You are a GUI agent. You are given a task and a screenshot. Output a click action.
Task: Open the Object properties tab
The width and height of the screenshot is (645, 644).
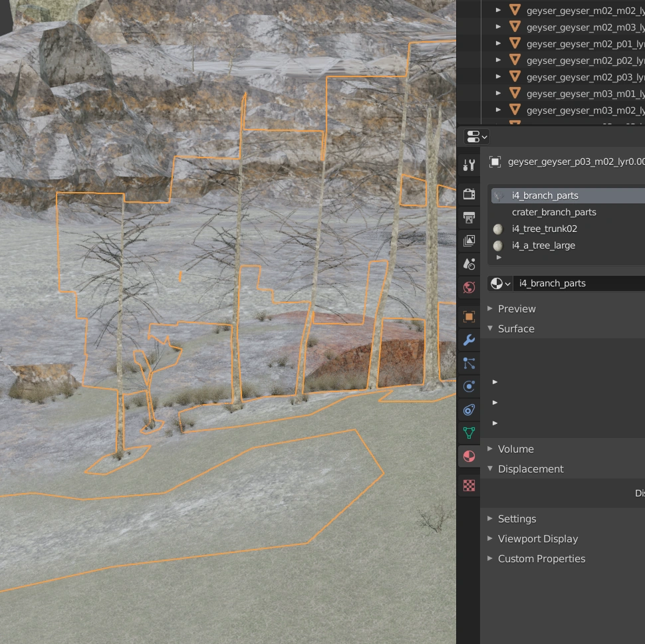(x=469, y=316)
